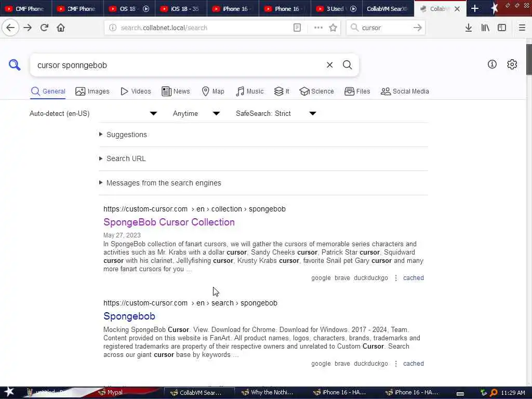Click the magnifier tray icon
Viewport: 532px width, 399px height.
(494, 393)
